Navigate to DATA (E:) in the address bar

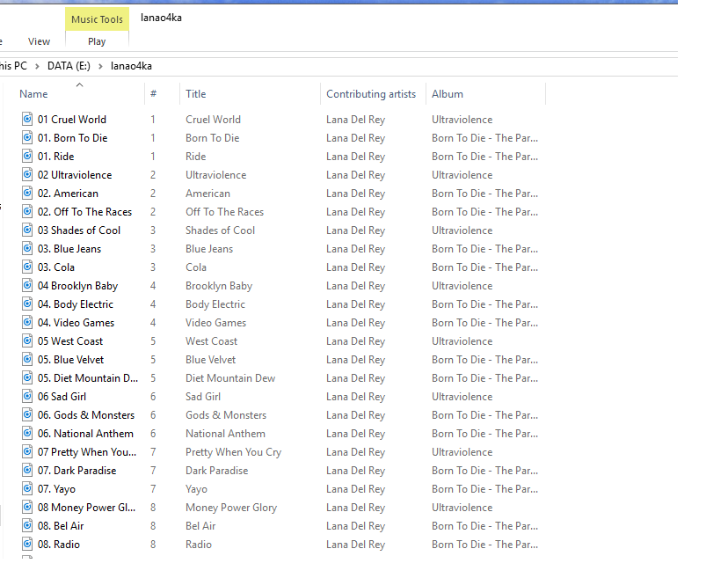(69, 66)
